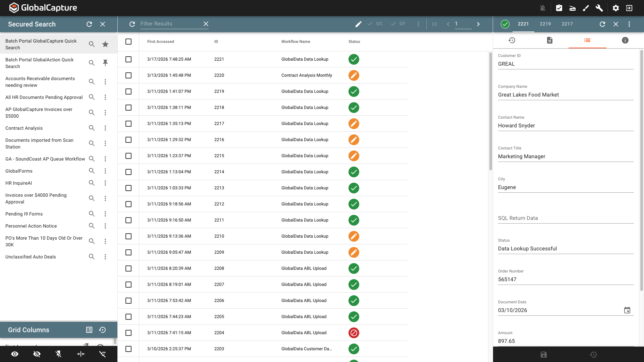Click the pin icon for GlobalAction Quick Search

(x=105, y=63)
